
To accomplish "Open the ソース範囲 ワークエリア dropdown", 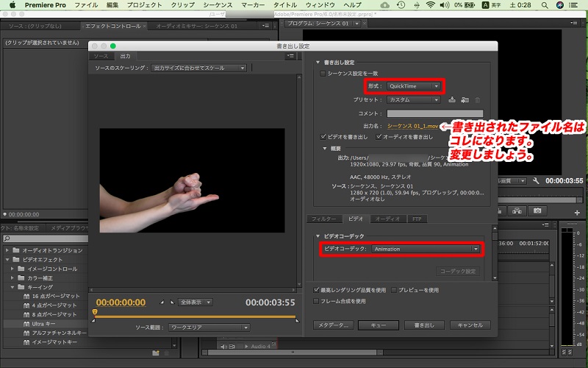I will point(209,328).
